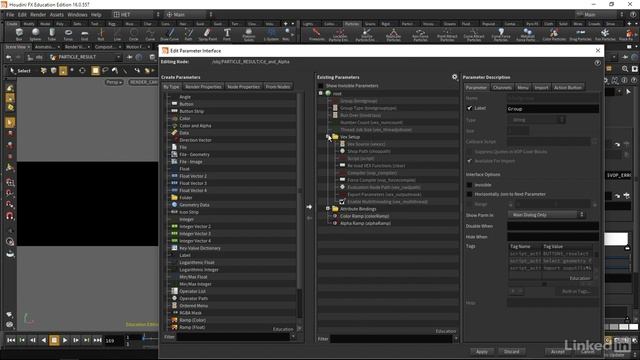The width and height of the screenshot is (640, 360).
Task: Switch to the Import tab
Action: point(541,87)
